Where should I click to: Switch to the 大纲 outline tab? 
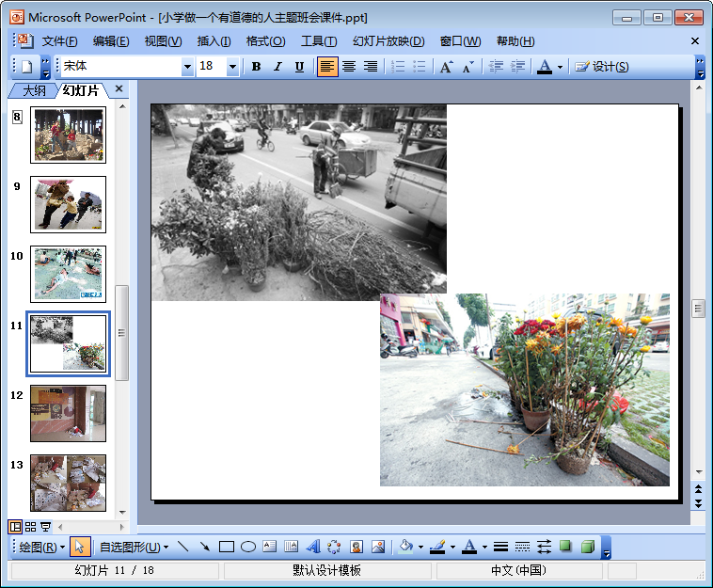point(34,90)
